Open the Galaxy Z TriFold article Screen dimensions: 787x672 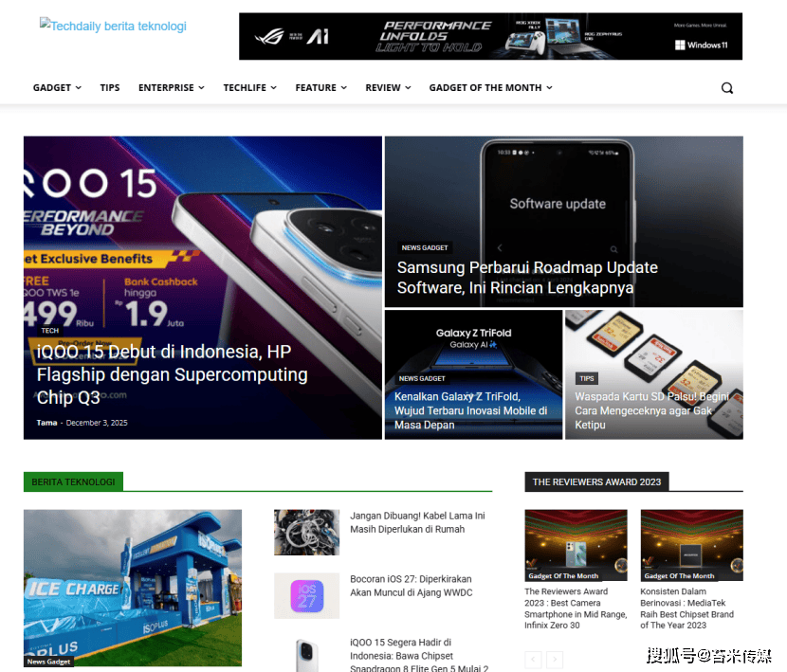471,411
